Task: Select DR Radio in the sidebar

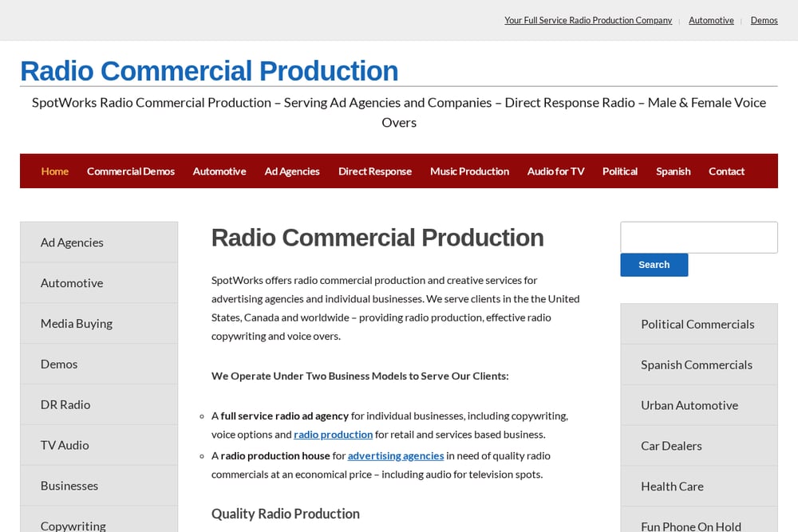Action: click(99, 404)
